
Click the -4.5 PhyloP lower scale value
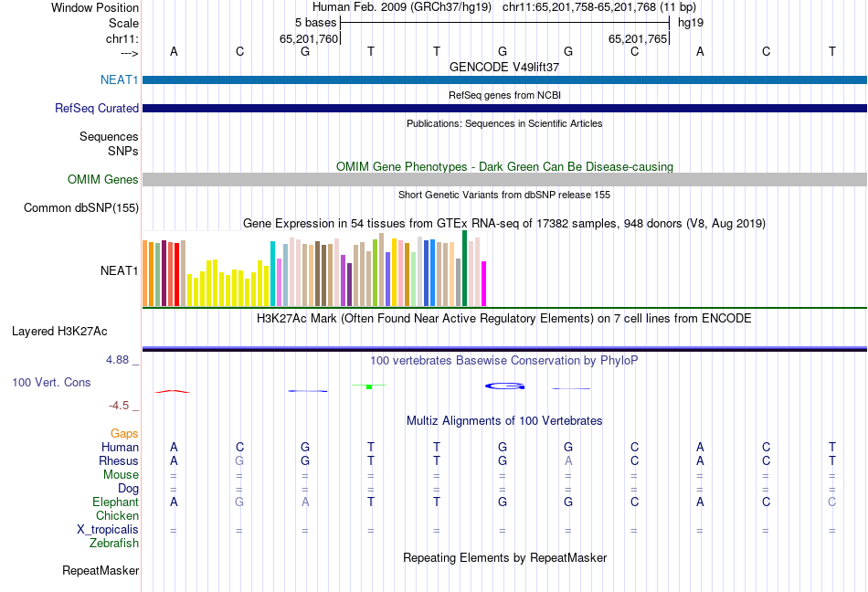(119, 406)
